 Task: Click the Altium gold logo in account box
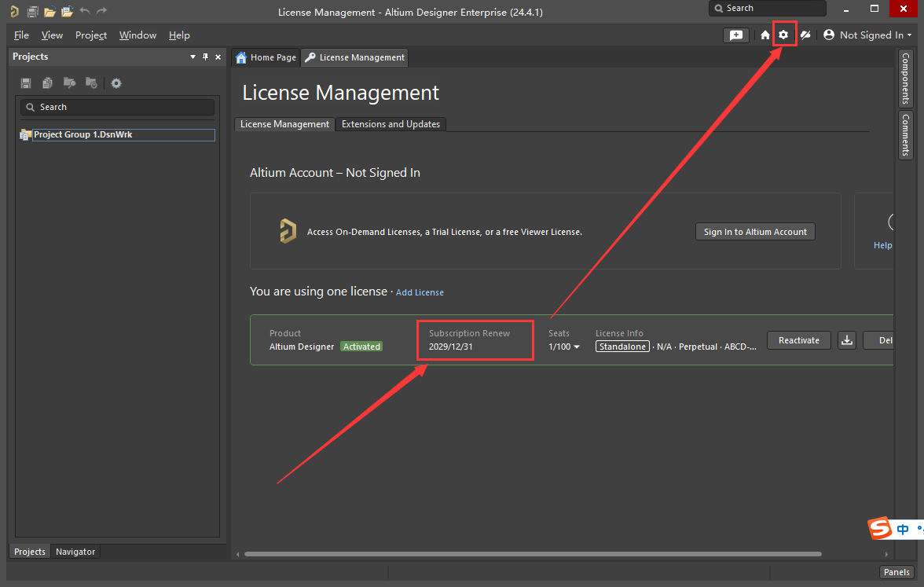pos(288,231)
